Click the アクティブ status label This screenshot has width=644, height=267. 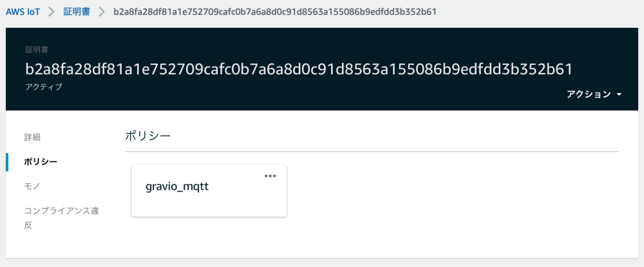[44, 87]
